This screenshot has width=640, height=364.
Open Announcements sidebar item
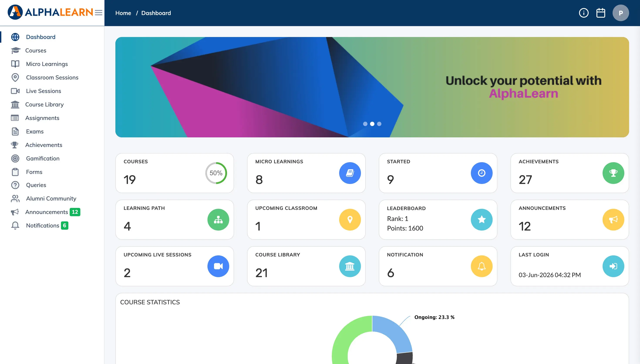pos(47,212)
